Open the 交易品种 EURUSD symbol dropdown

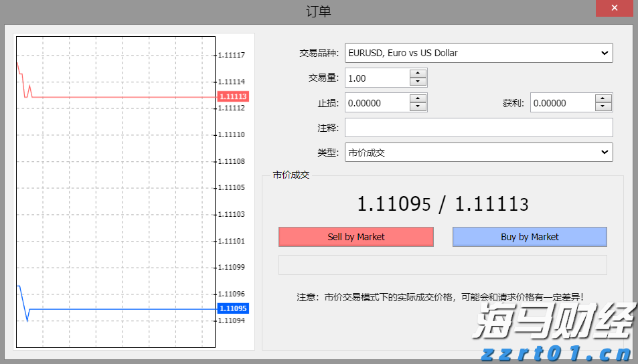coord(478,53)
